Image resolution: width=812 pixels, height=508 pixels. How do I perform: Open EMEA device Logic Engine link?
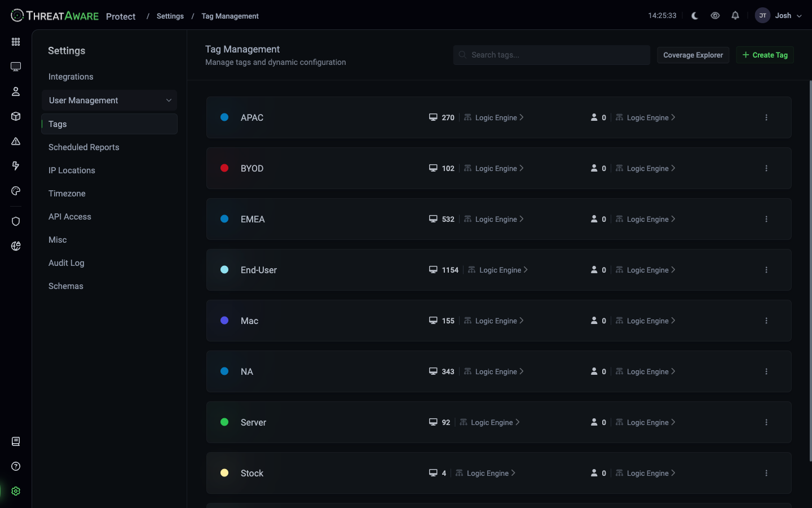[493, 219]
